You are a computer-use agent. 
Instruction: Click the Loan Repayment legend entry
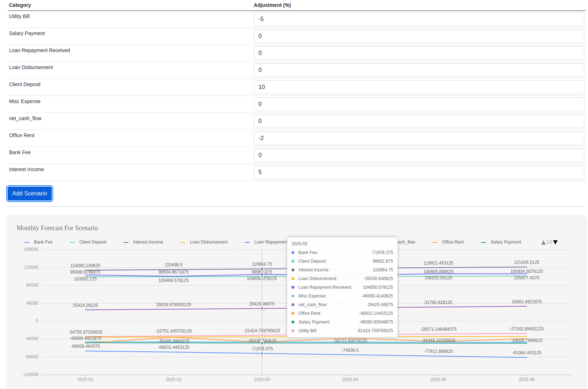[x=266, y=242]
